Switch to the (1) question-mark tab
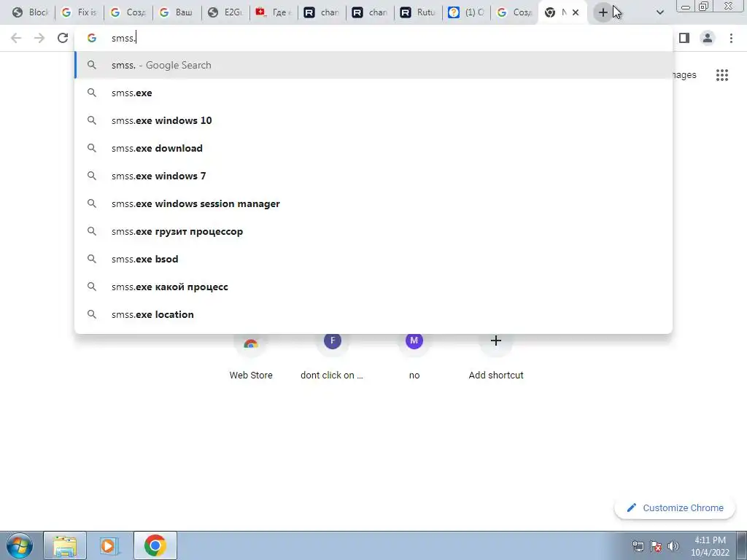The height and width of the screenshot is (560, 747). click(x=466, y=12)
